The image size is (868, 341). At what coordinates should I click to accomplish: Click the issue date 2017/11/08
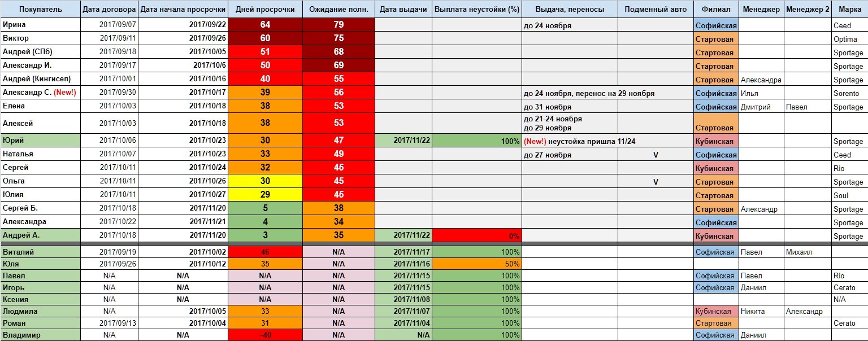tap(403, 300)
